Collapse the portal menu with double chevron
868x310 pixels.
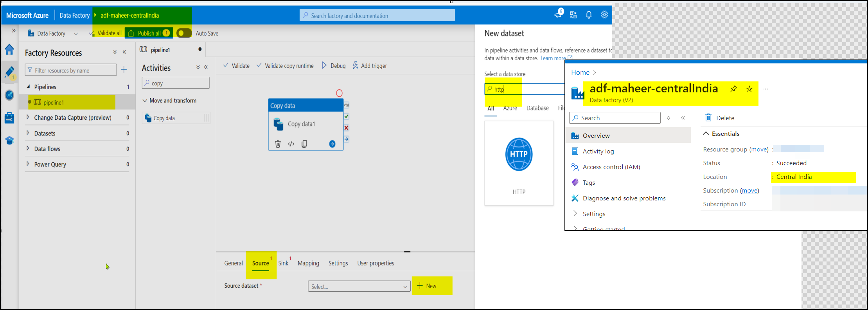[683, 118]
